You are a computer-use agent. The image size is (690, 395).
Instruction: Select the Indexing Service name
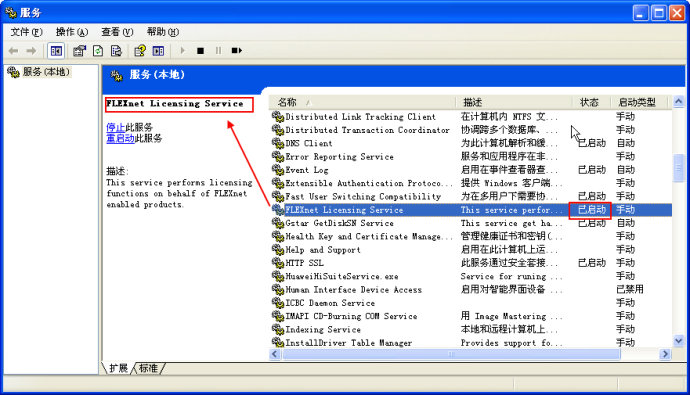323,329
